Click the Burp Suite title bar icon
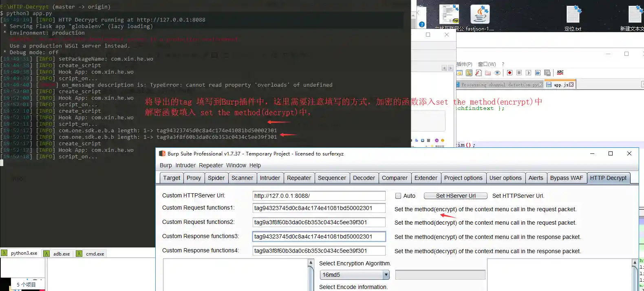644x291 pixels. pos(162,153)
